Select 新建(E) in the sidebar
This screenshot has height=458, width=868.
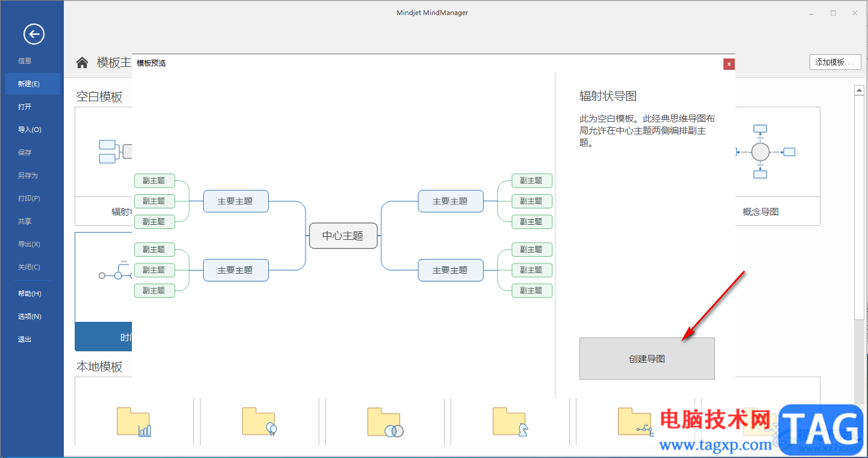(33, 84)
